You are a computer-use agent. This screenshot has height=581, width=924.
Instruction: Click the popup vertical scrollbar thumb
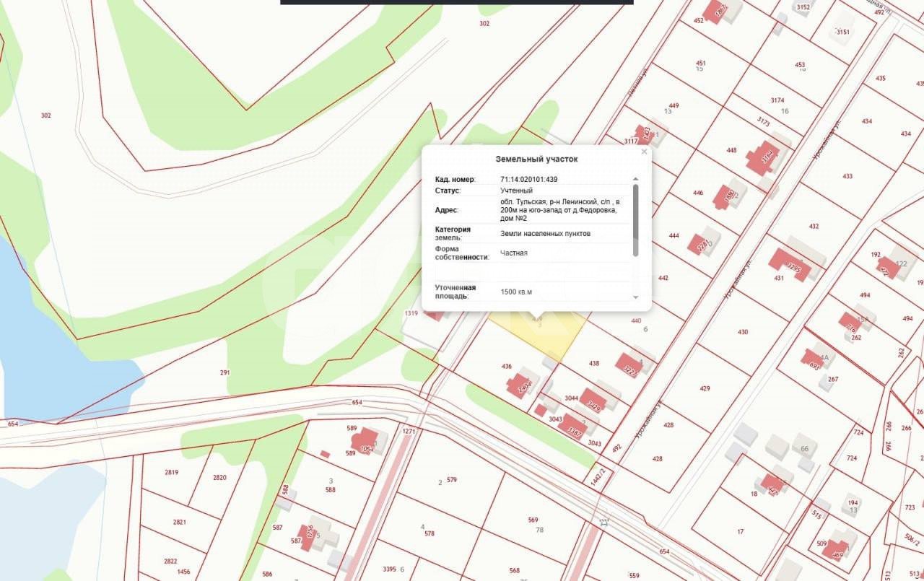click(635, 219)
